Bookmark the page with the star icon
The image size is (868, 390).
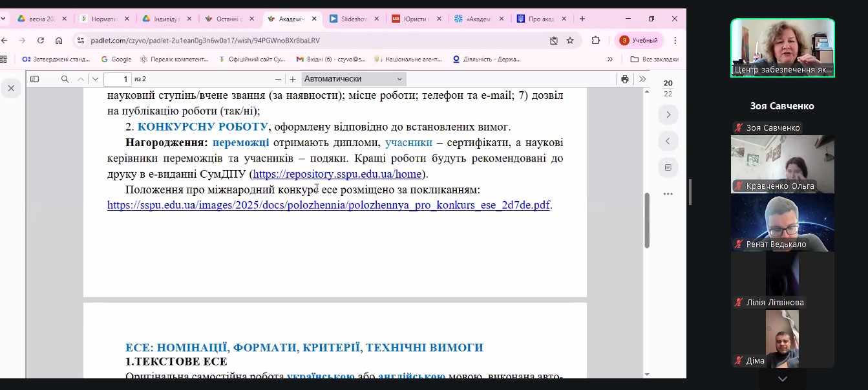569,40
